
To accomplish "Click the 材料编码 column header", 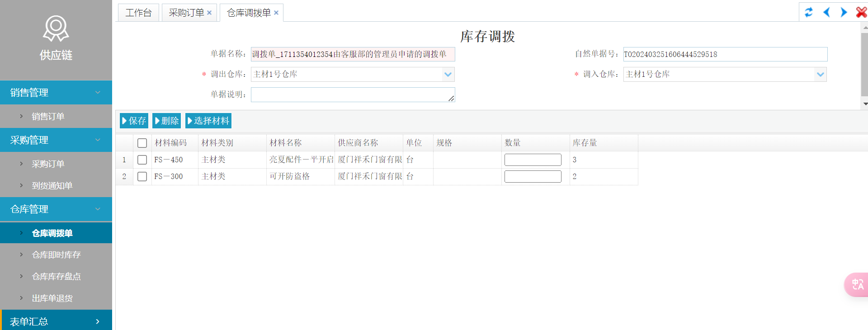I will 175,143.
